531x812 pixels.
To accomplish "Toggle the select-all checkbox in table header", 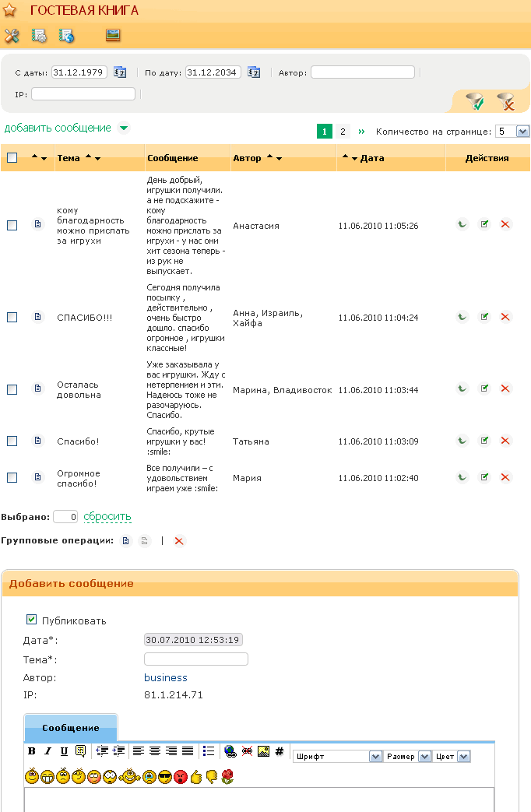I will (12, 158).
